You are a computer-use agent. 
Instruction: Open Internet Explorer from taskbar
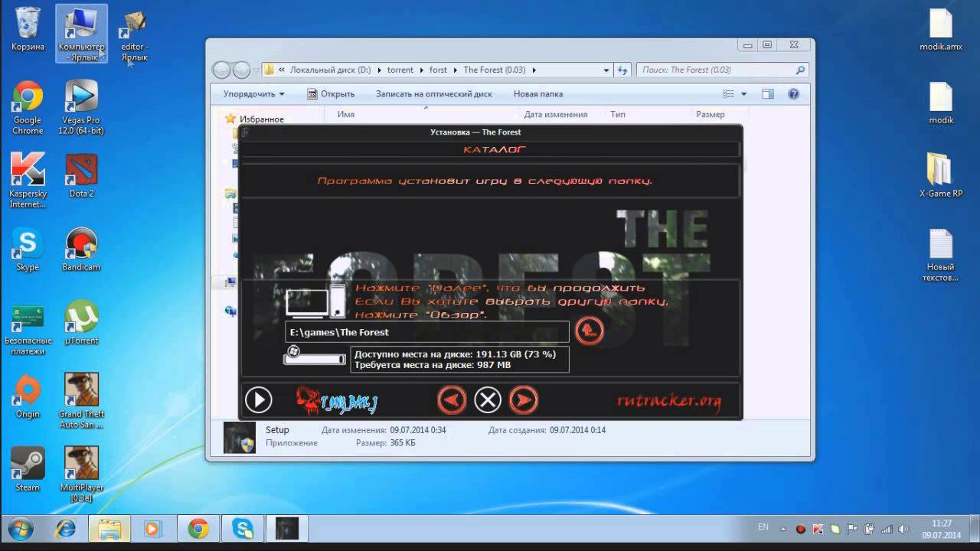[66, 529]
